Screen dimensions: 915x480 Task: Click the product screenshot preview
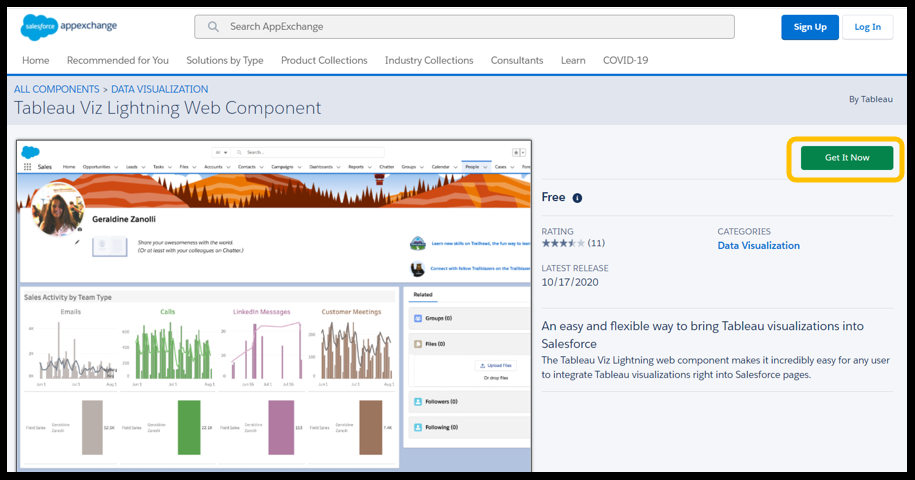click(x=274, y=305)
